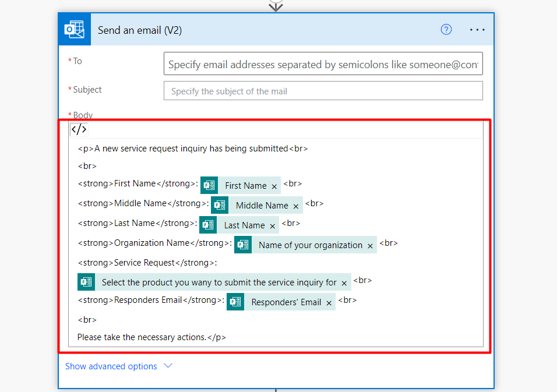Click the Subject input field
Image resolution: width=557 pixels, height=392 pixels.
click(323, 91)
